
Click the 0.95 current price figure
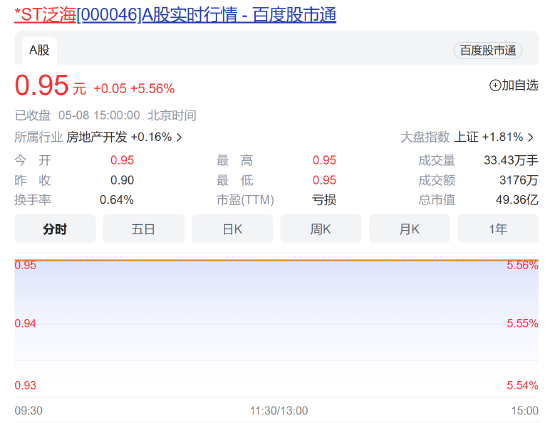click(x=41, y=85)
